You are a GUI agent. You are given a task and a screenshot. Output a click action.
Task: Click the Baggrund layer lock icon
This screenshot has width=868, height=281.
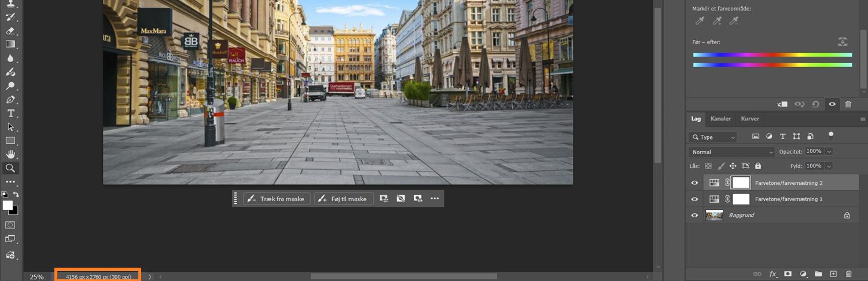point(847,215)
